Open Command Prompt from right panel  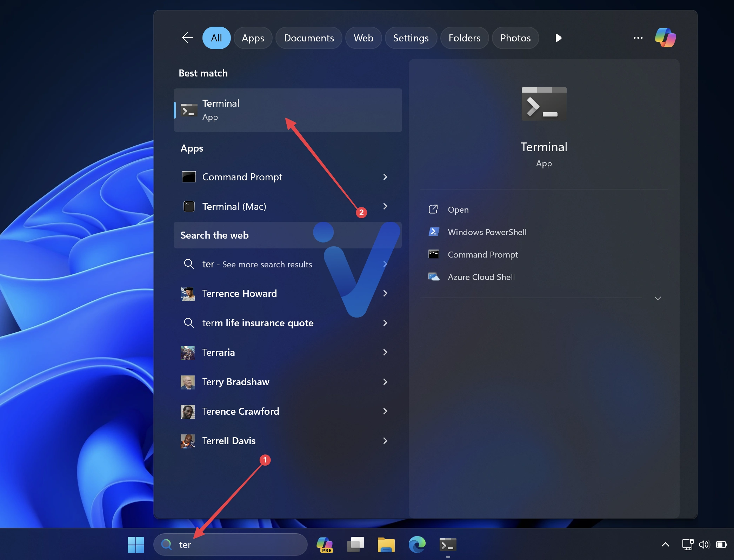(x=483, y=254)
